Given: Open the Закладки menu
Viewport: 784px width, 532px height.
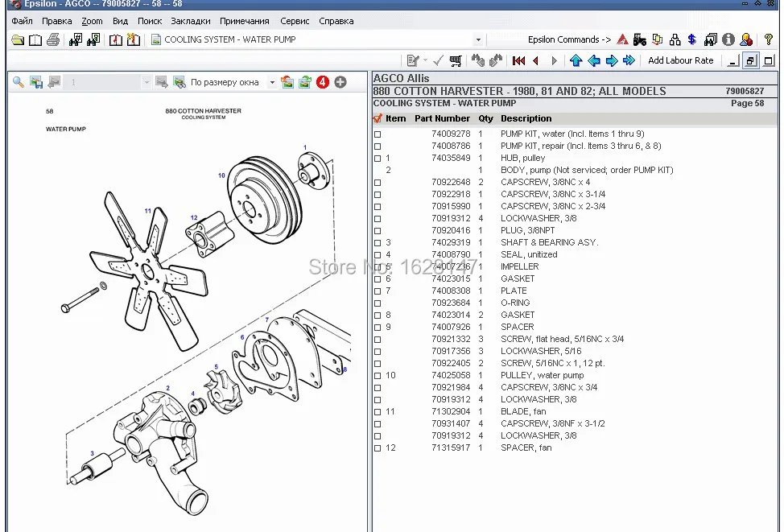Looking at the screenshot, I should tap(191, 21).
